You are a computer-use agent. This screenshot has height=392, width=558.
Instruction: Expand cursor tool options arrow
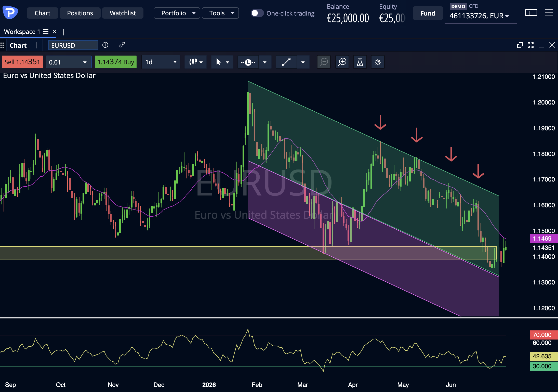pyautogui.click(x=228, y=62)
